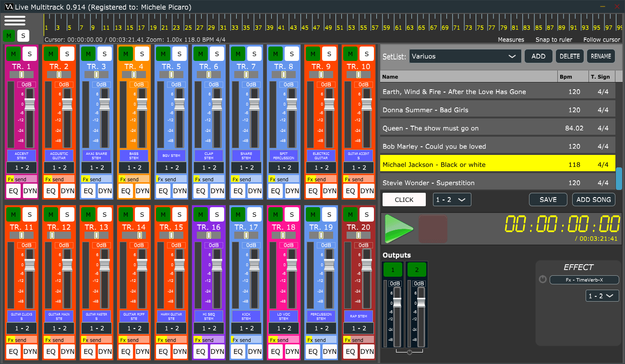Viewport: 625px width, 364px height.
Task: Open EQ for TR. 4 bass stem
Action: 126,191
